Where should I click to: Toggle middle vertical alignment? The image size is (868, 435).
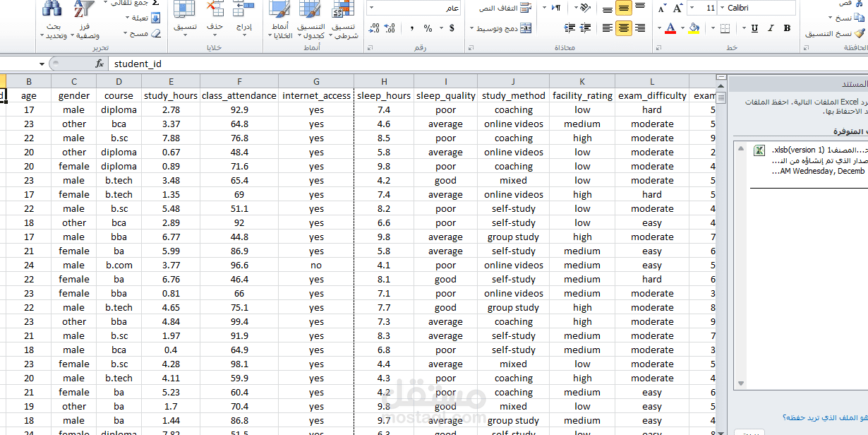pyautogui.click(x=624, y=8)
